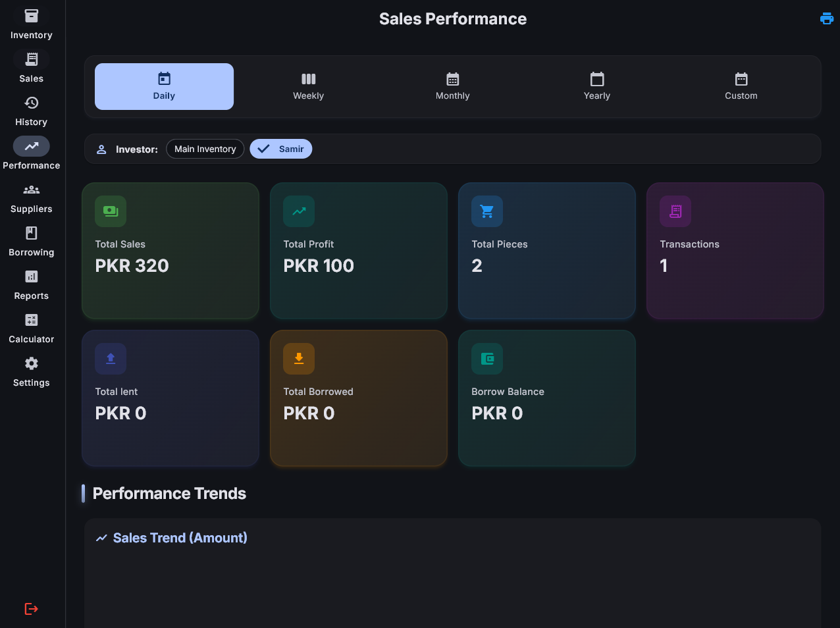Open the Borrowing book icon
The height and width of the screenshot is (628, 840).
tap(32, 233)
